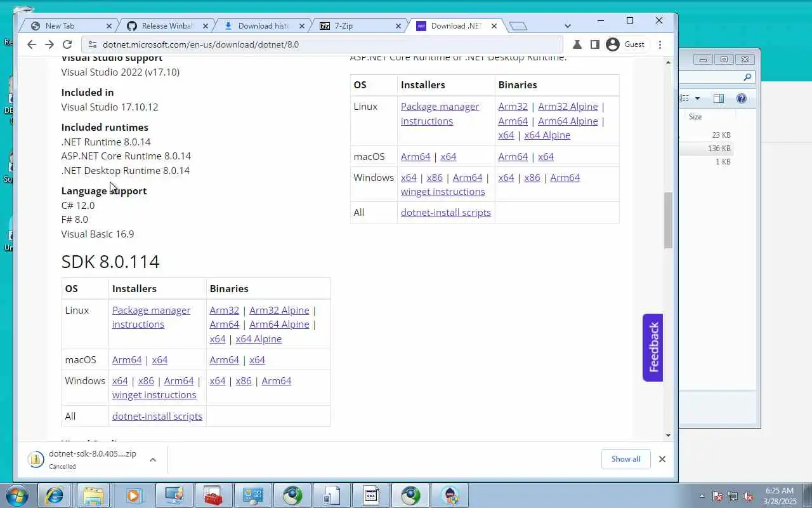Click the red toolbox taskbar icon
The height and width of the screenshot is (508, 812).
pos(213,495)
